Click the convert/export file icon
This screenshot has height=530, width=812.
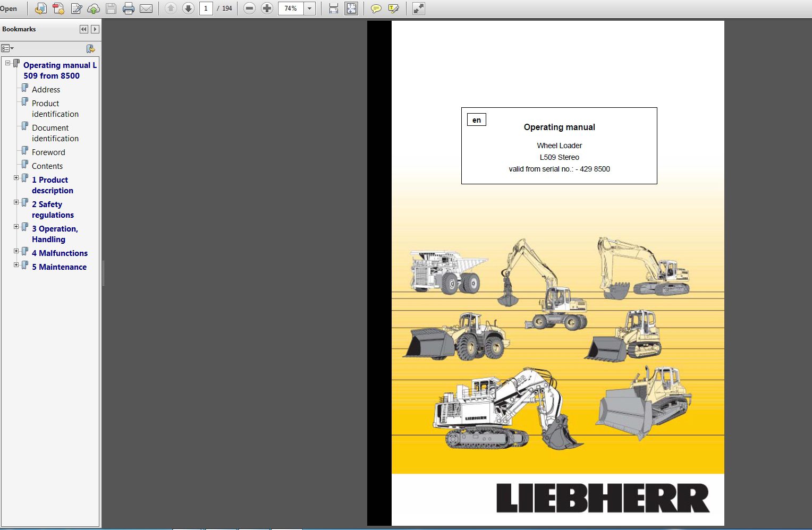pos(41,8)
